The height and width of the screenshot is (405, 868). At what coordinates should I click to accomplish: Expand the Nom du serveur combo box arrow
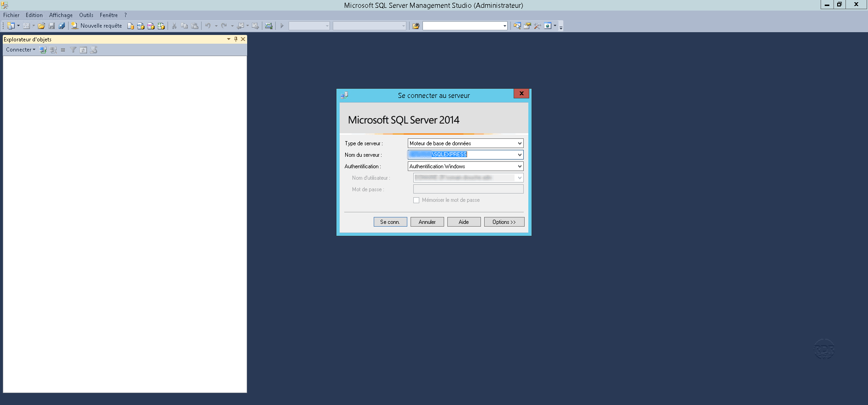[x=520, y=155]
